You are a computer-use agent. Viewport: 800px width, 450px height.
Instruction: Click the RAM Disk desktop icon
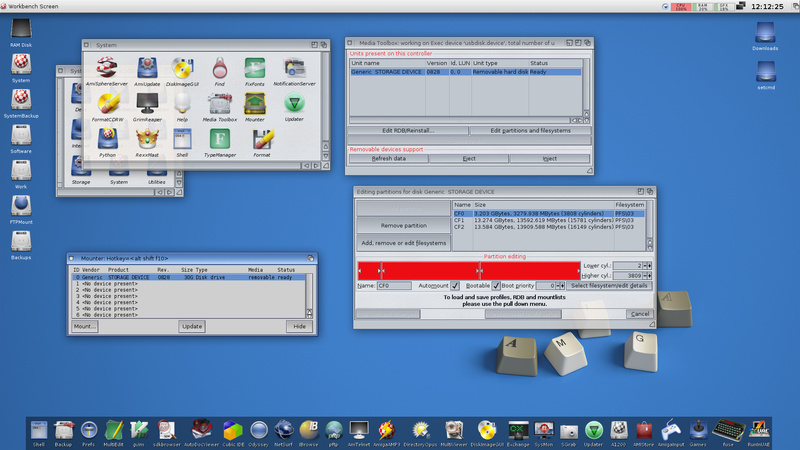pos(21,29)
